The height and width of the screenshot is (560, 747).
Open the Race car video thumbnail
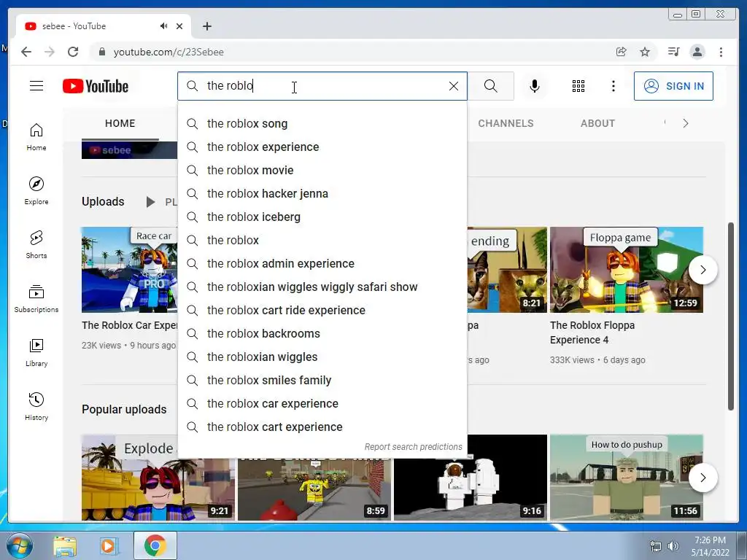point(130,270)
